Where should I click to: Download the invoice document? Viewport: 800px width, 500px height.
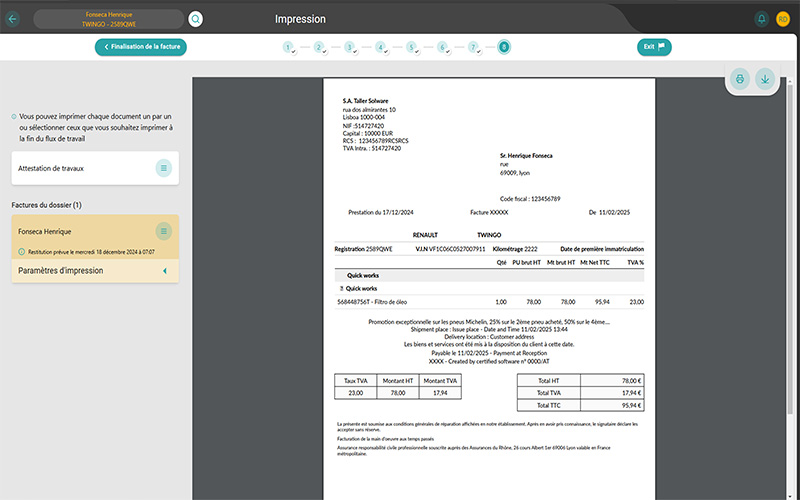coord(765,79)
